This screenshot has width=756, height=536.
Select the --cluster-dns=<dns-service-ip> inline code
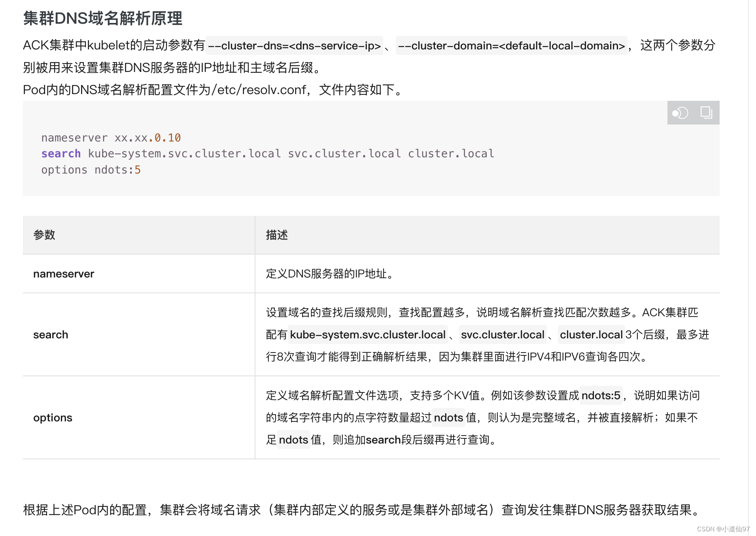coord(295,45)
